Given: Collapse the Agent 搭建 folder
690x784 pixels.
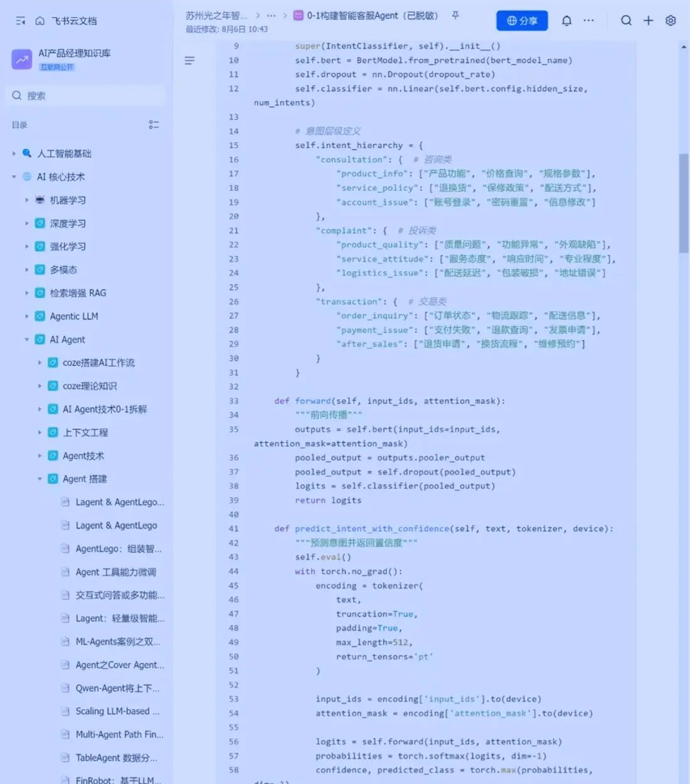Looking at the screenshot, I should [40, 479].
